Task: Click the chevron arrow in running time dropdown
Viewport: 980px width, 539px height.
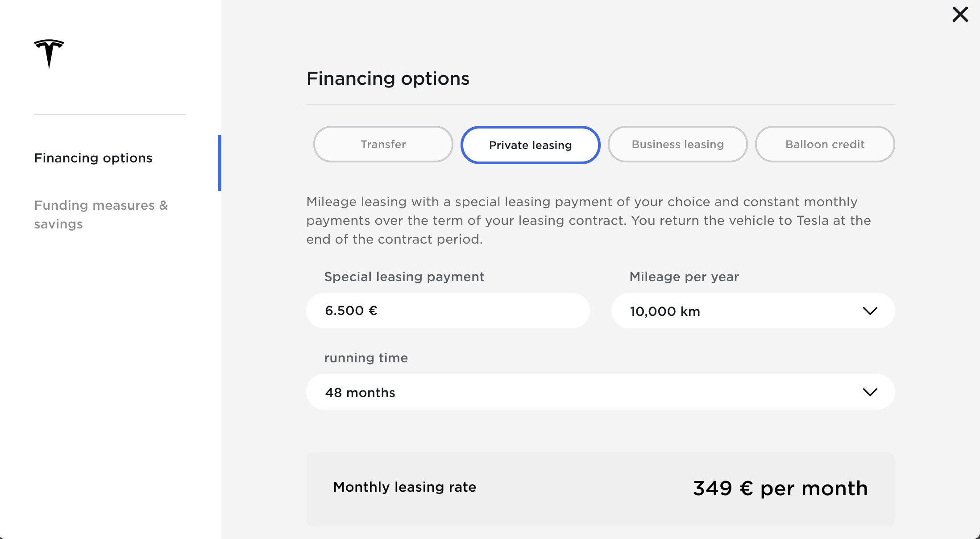Action: [870, 392]
